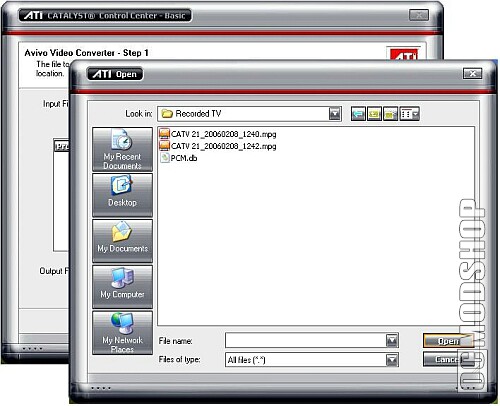Click the Recorded TV folder icon

(166, 114)
